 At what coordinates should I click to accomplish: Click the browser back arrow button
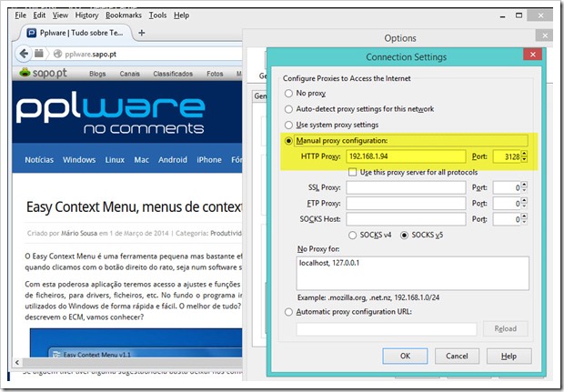pyautogui.click(x=25, y=54)
